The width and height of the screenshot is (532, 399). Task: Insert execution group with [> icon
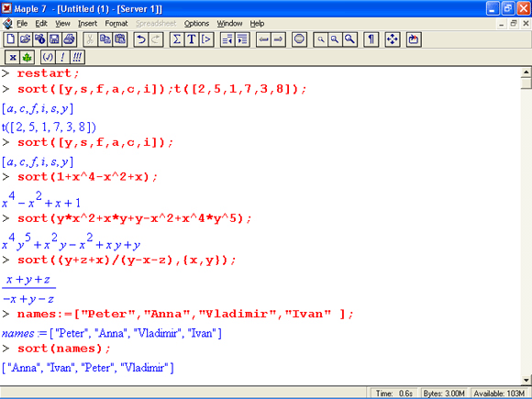click(x=206, y=39)
